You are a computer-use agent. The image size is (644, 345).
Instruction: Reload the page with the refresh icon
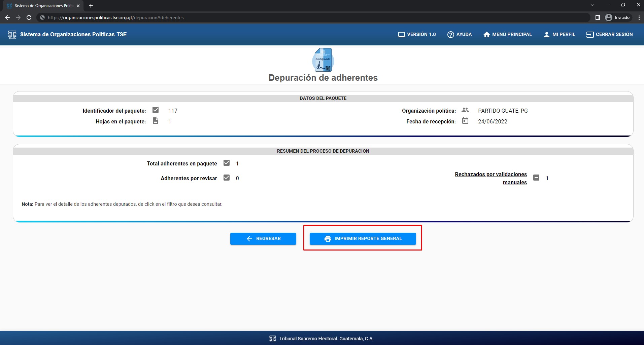[29, 17]
